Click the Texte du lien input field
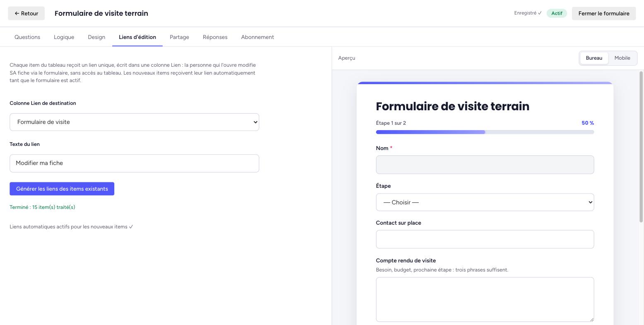 pyautogui.click(x=134, y=163)
